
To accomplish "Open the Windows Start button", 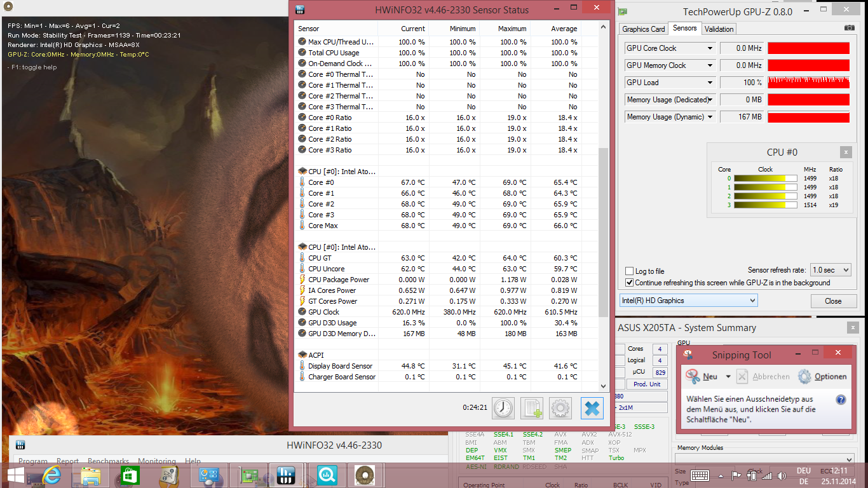I will [16, 475].
